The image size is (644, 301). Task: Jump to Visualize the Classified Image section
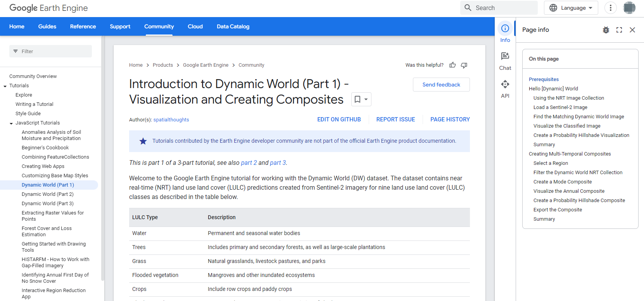click(567, 126)
